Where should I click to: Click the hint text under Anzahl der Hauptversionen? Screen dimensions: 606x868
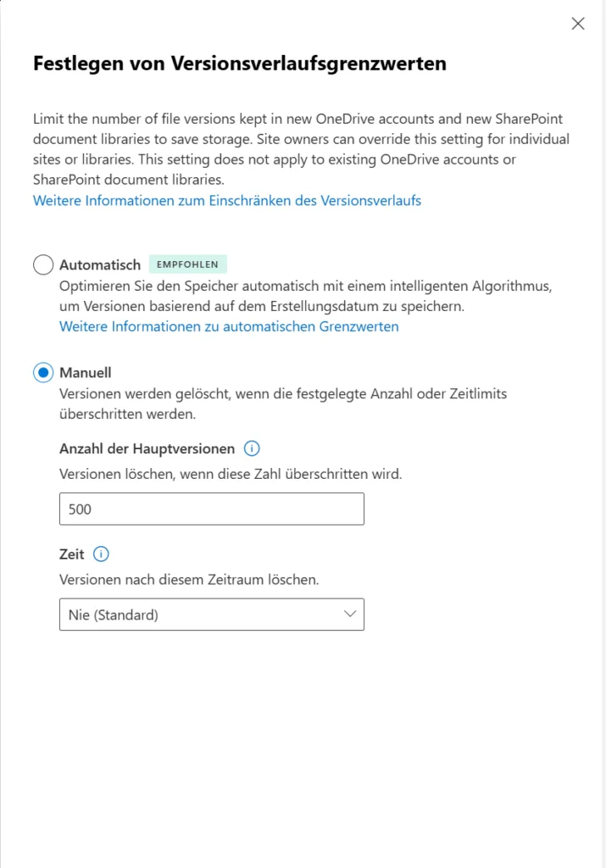click(231, 474)
